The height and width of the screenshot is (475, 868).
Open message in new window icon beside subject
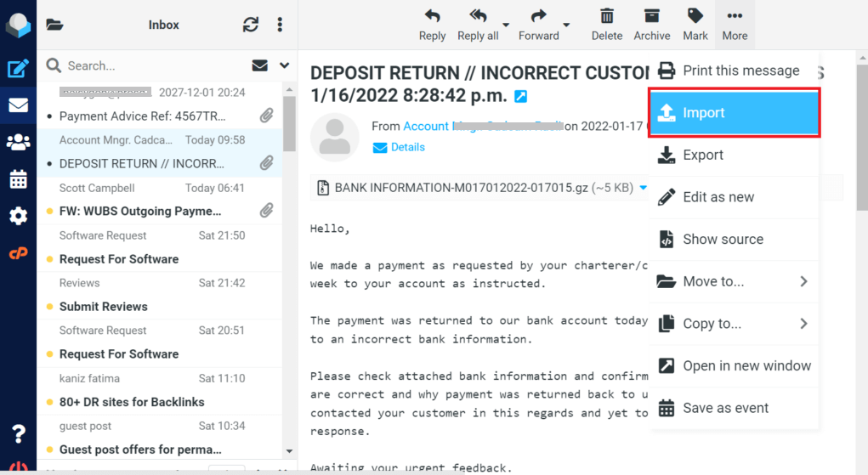[521, 96]
